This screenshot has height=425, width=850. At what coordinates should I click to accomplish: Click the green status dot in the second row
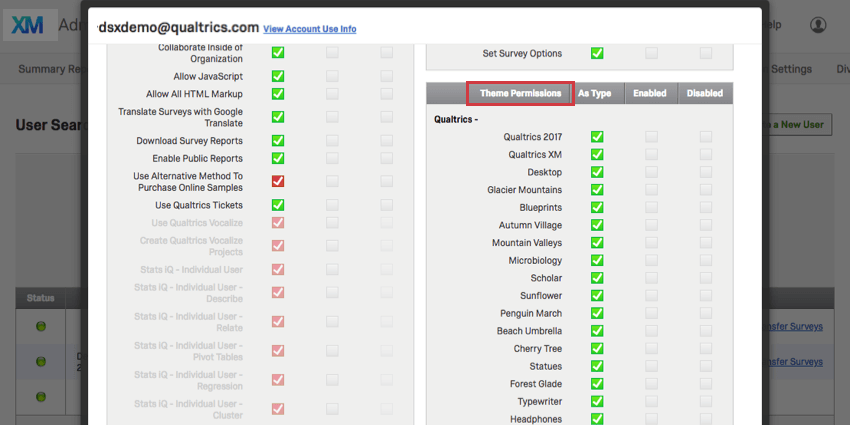pos(42,361)
